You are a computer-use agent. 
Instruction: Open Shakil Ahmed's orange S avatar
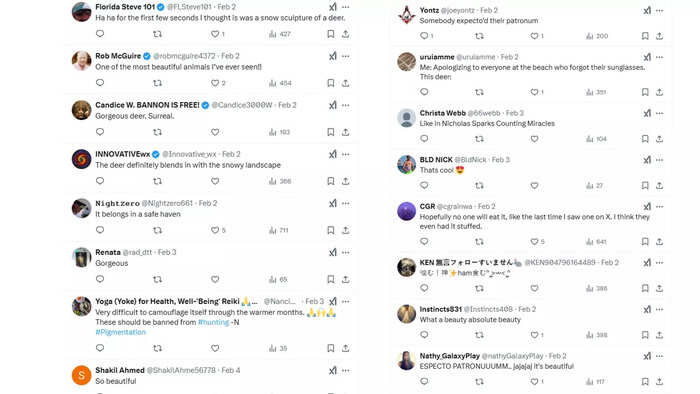click(82, 375)
